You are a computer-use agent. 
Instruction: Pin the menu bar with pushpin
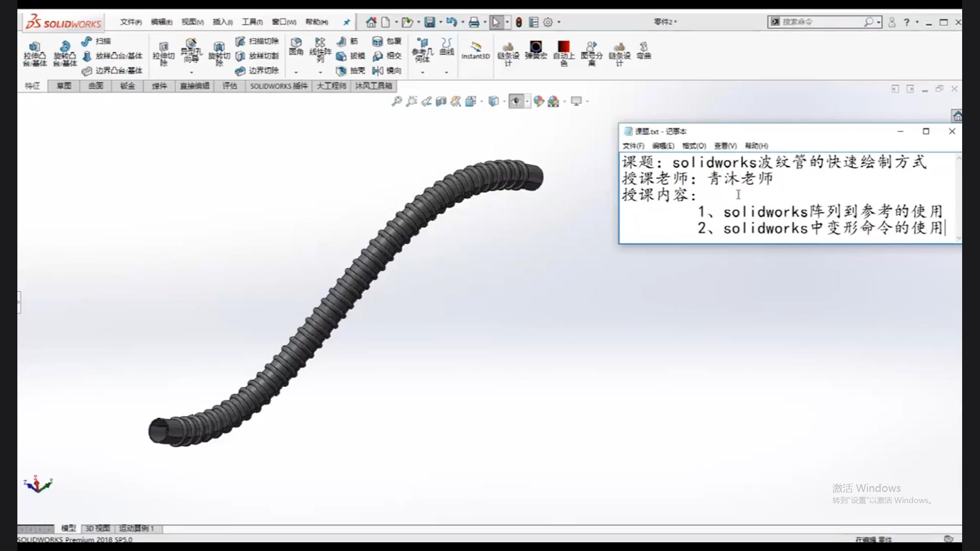(x=347, y=22)
